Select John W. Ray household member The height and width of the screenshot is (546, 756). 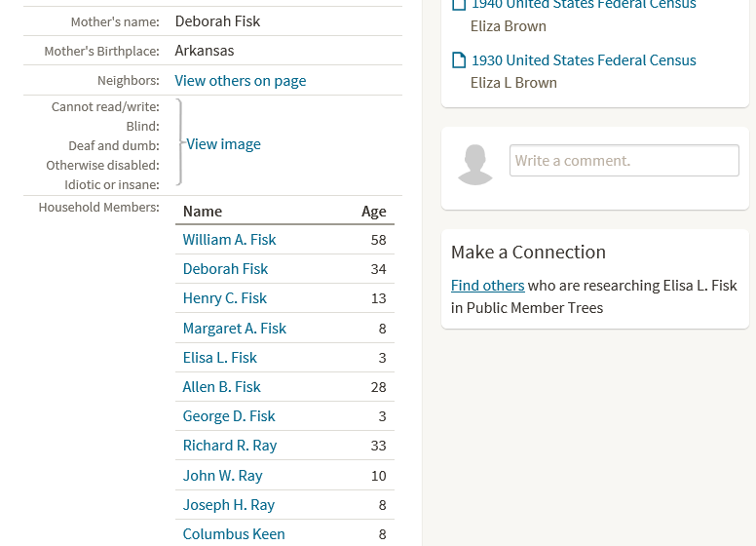223,476
